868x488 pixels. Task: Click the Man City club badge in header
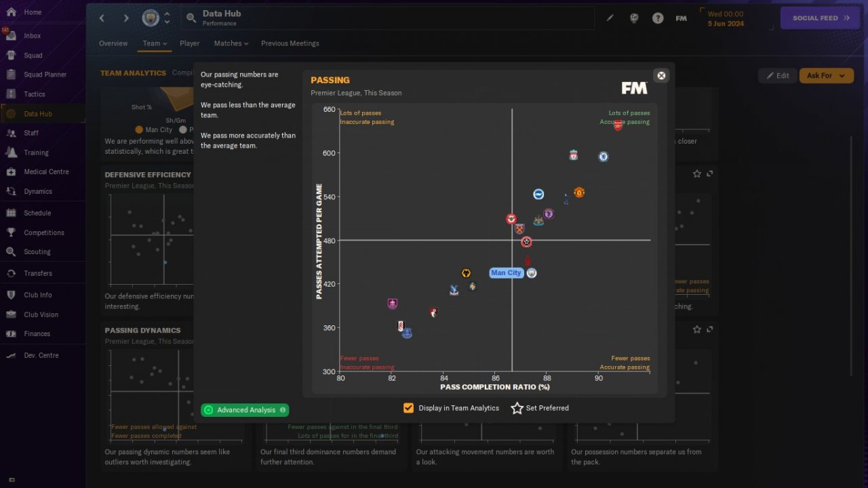[x=150, y=18]
